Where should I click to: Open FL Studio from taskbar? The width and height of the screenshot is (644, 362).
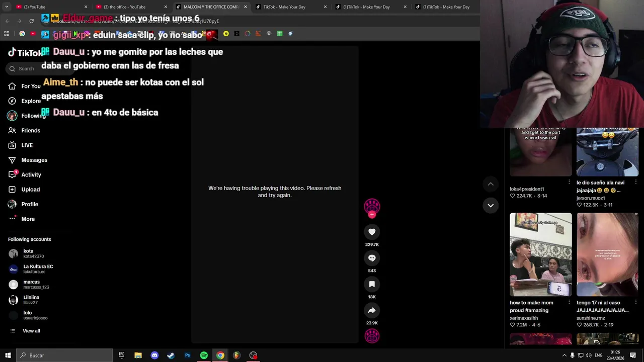click(x=236, y=355)
